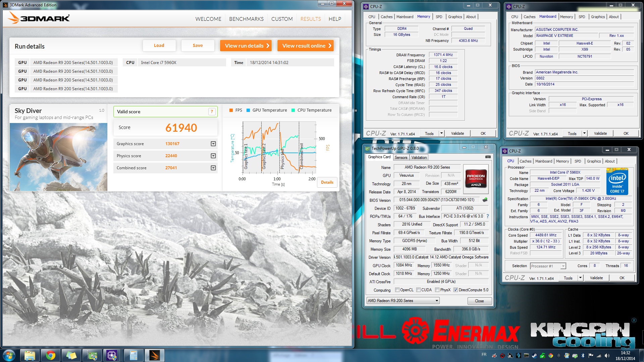The width and height of the screenshot is (644, 362).
Task: Click the notification bell tray icon
Action: 558,356
